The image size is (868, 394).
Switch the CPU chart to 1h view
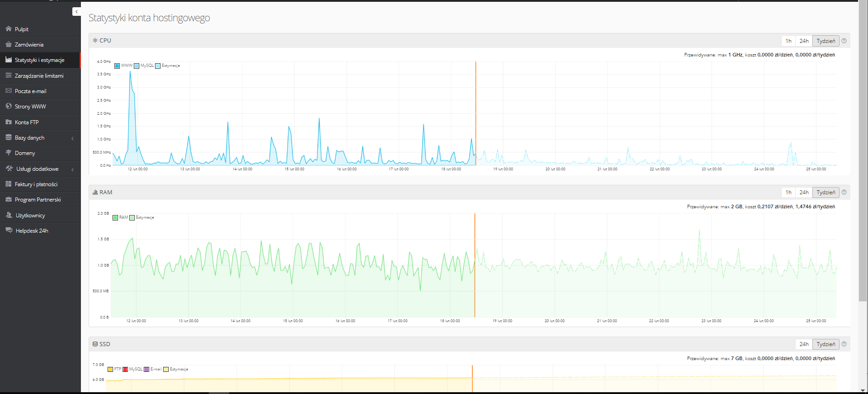tap(788, 41)
